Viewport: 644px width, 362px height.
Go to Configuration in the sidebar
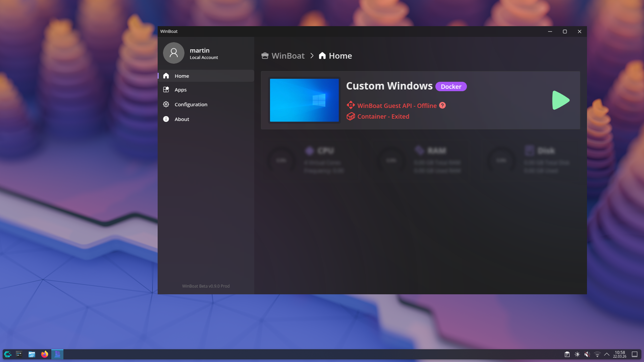coord(191,105)
